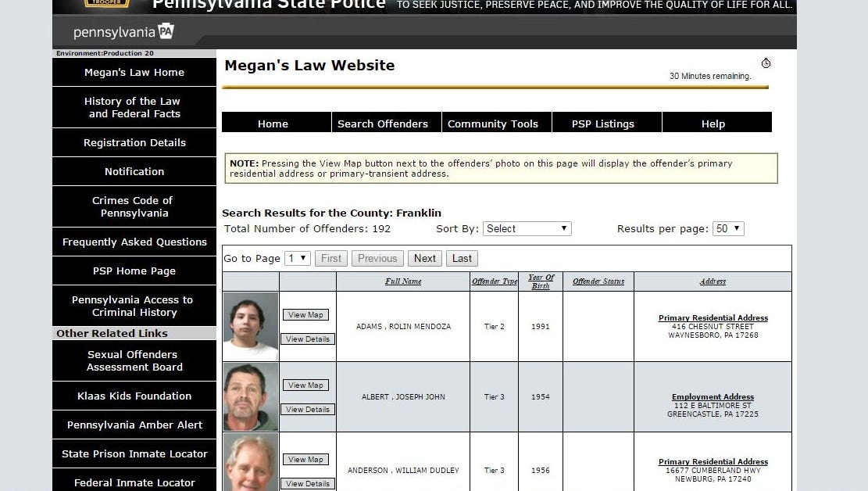
Task: Click the photo in the Adams row
Action: coord(251,326)
